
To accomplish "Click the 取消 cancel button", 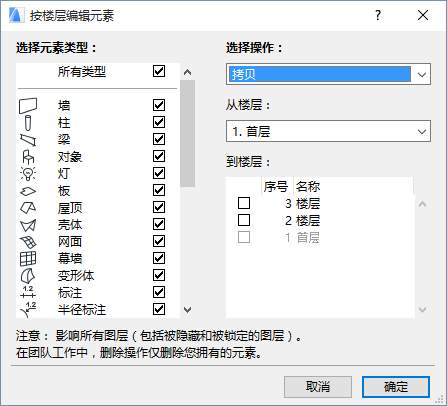I will pyautogui.click(x=318, y=387).
